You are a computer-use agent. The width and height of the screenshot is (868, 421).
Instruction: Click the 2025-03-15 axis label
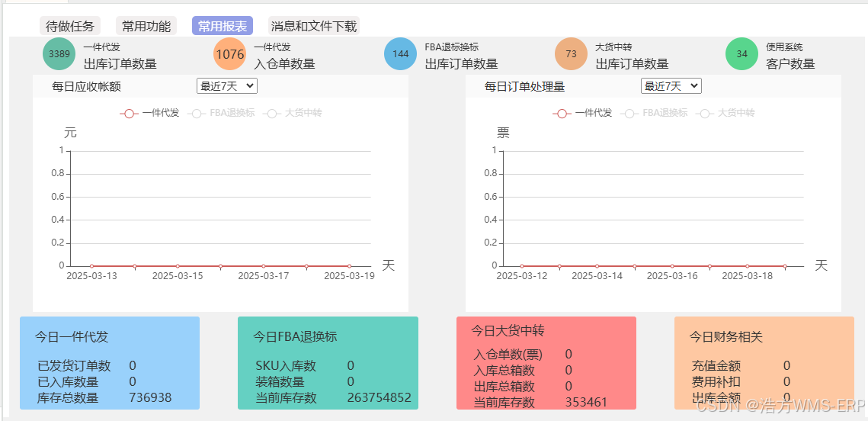(x=178, y=276)
